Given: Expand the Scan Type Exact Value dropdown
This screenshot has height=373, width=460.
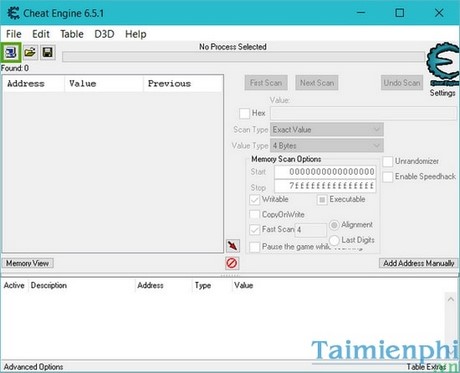Looking at the screenshot, I should 327,130.
